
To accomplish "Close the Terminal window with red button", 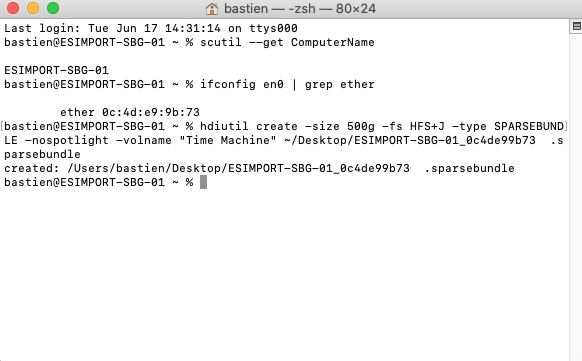I will pyautogui.click(x=13, y=8).
